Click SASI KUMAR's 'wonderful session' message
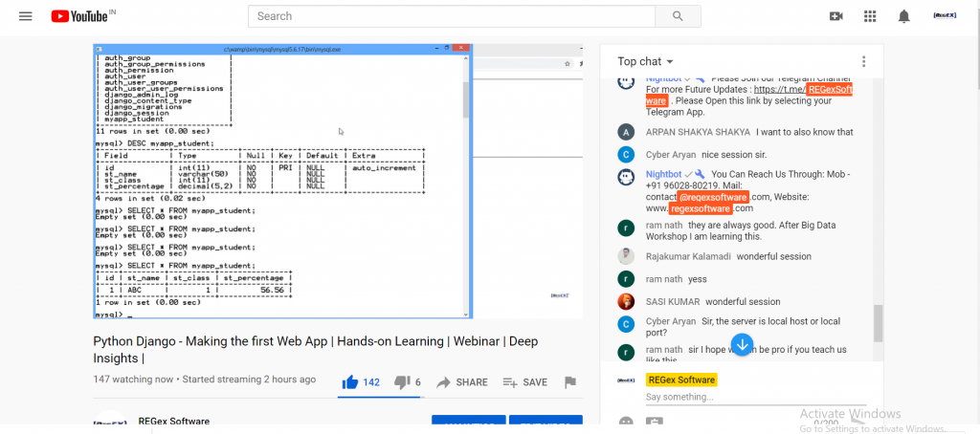This screenshot has height=434, width=980. coord(743,302)
